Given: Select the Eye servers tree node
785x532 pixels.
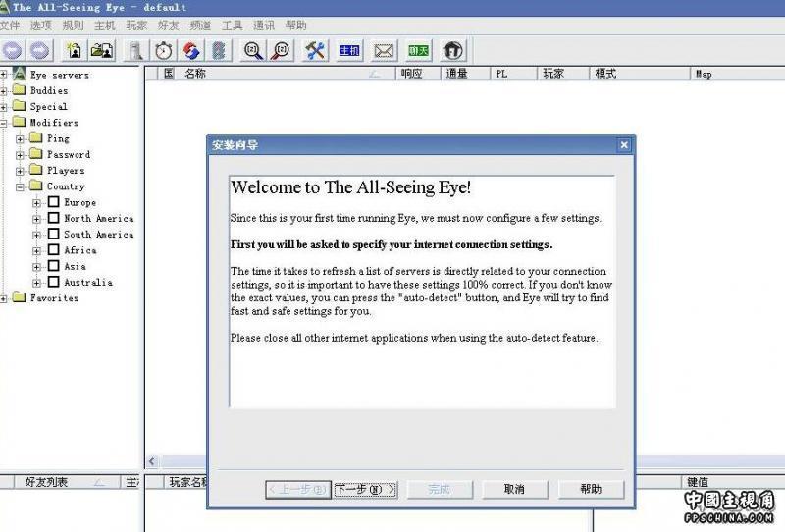Looking at the screenshot, I should pyautogui.click(x=60, y=75).
